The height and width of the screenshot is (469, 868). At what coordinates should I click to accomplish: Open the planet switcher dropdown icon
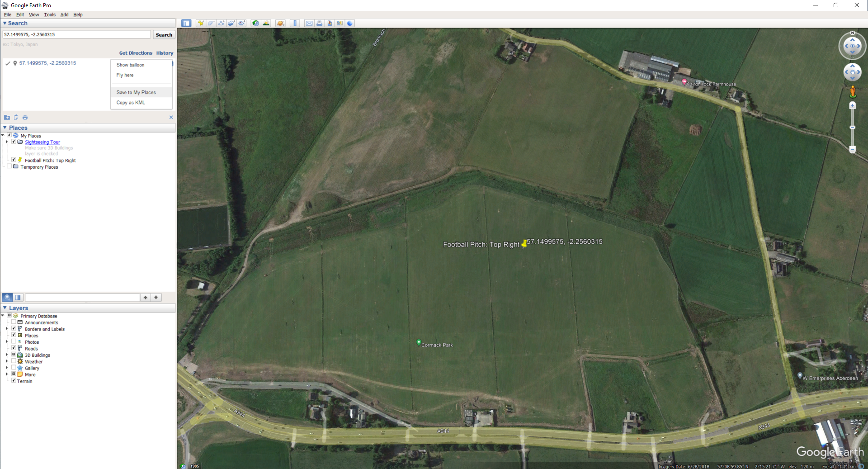(281, 23)
